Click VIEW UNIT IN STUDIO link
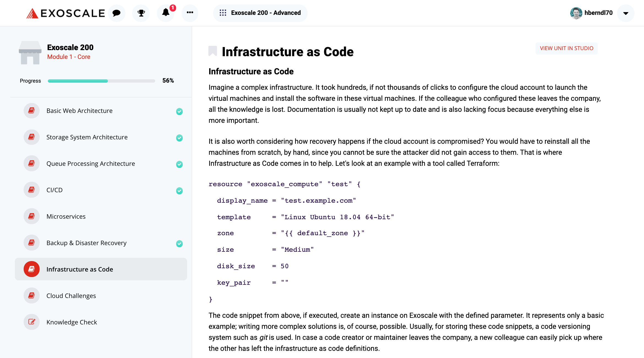The image size is (644, 358). coord(566,48)
